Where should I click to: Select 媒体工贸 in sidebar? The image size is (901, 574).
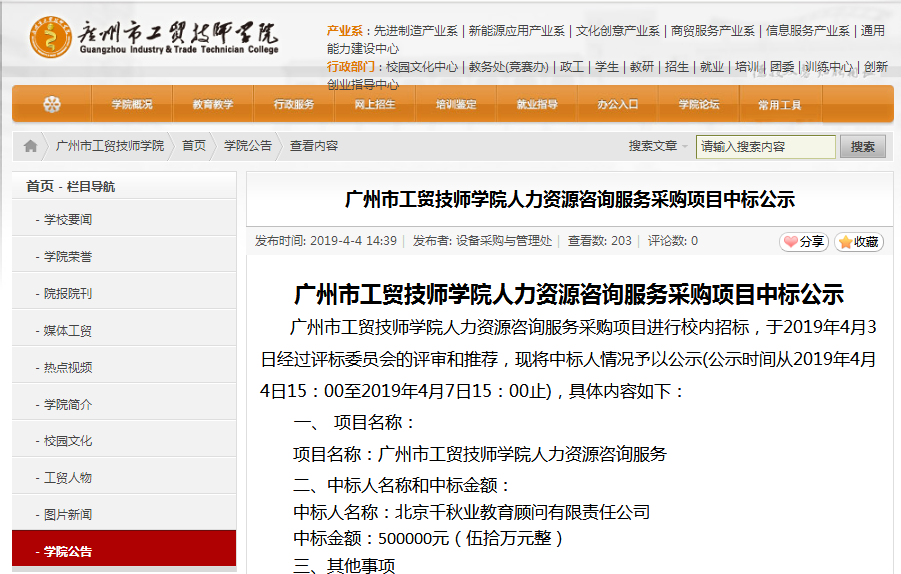[124, 330]
